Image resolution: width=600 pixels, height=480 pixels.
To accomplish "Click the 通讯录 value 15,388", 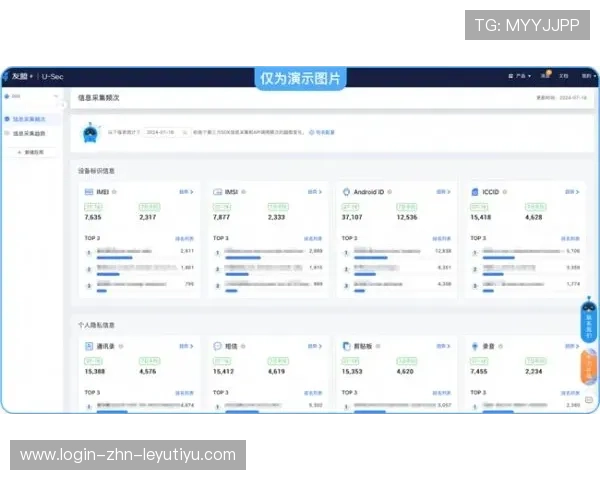I will click(95, 371).
